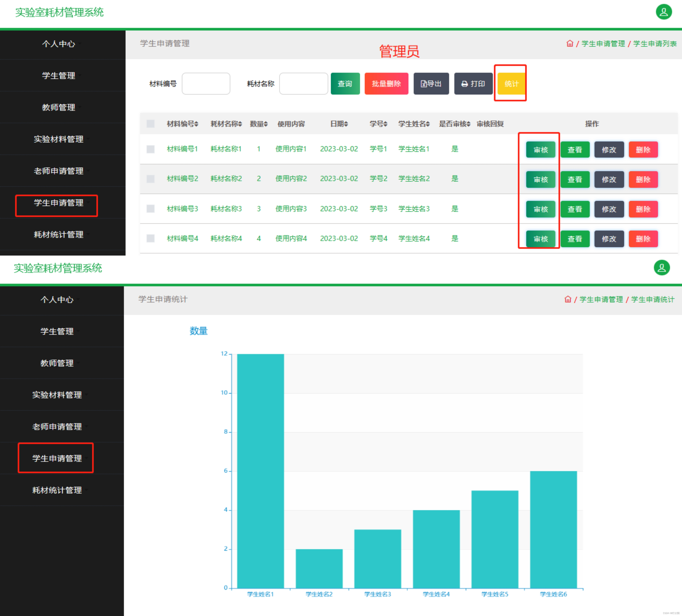The image size is (682, 616).
Task: Click the 导出 export button
Action: coord(431,84)
